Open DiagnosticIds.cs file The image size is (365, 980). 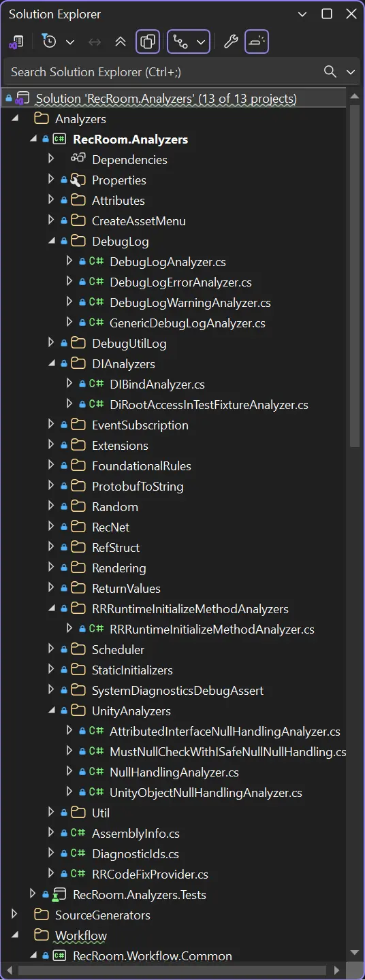(136, 854)
